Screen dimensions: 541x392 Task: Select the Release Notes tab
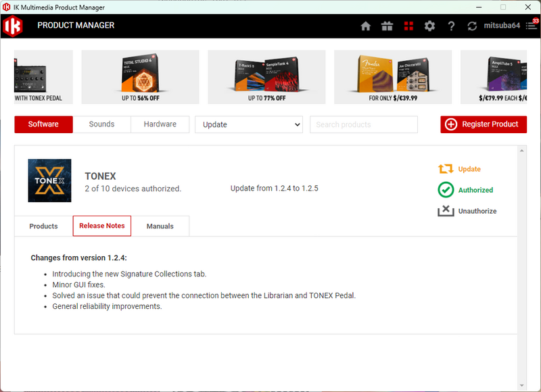coord(102,226)
